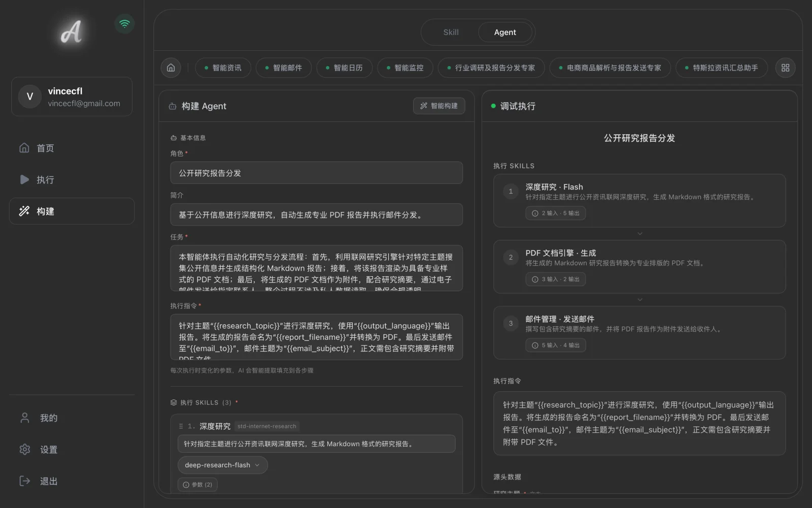Open the 电商商品解析与报告发送专家 agent
The width and height of the screenshot is (812, 508).
(610, 68)
